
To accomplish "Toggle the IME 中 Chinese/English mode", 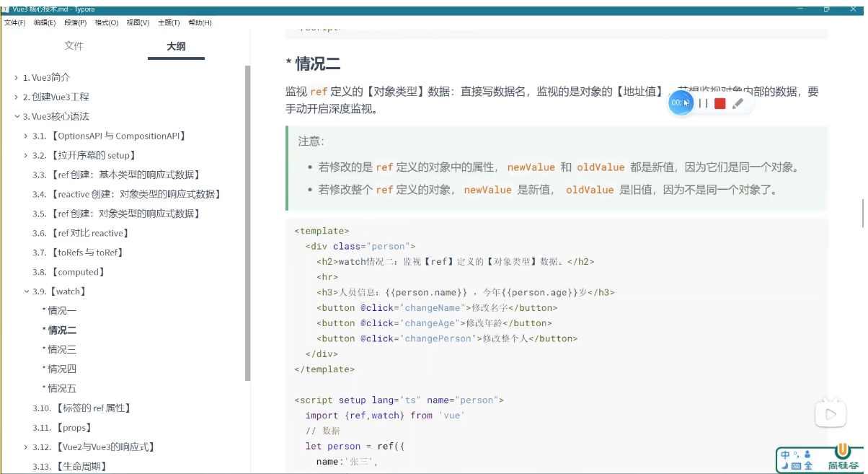I will tap(785, 455).
